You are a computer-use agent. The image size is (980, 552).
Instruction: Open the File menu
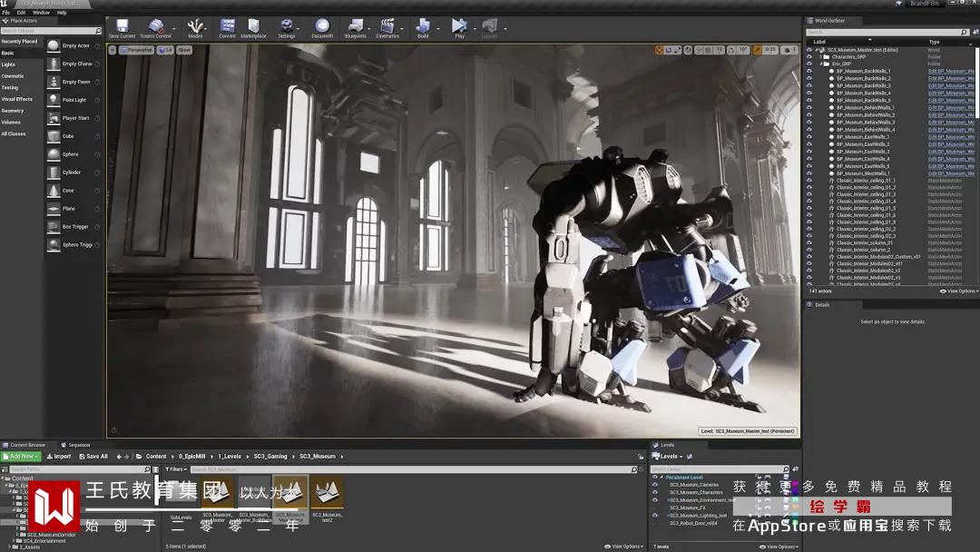tap(5, 13)
